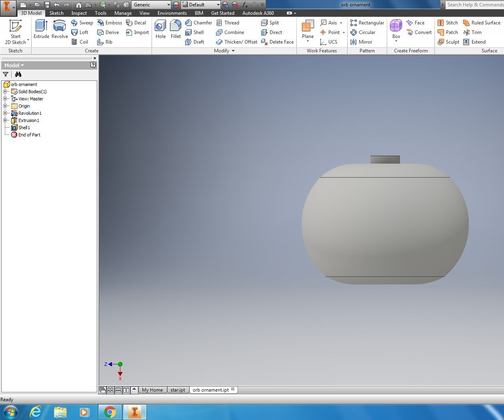504x420 pixels.
Task: Open the Default appearance dropdown
Action: point(218,5)
